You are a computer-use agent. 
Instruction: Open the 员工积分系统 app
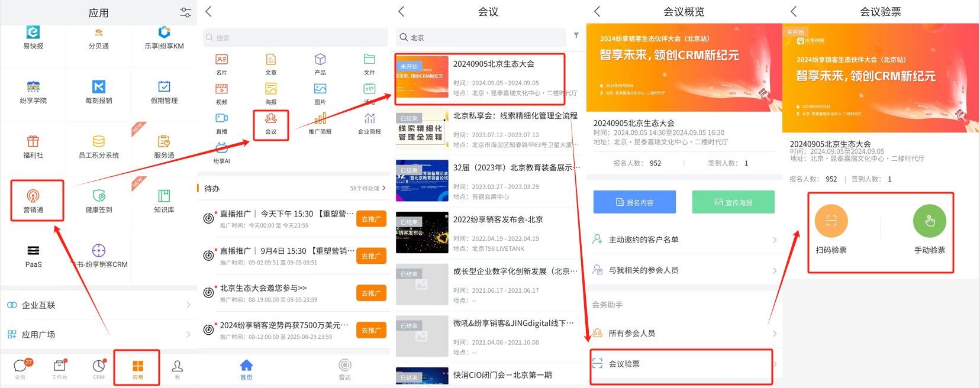pyautogui.click(x=99, y=147)
